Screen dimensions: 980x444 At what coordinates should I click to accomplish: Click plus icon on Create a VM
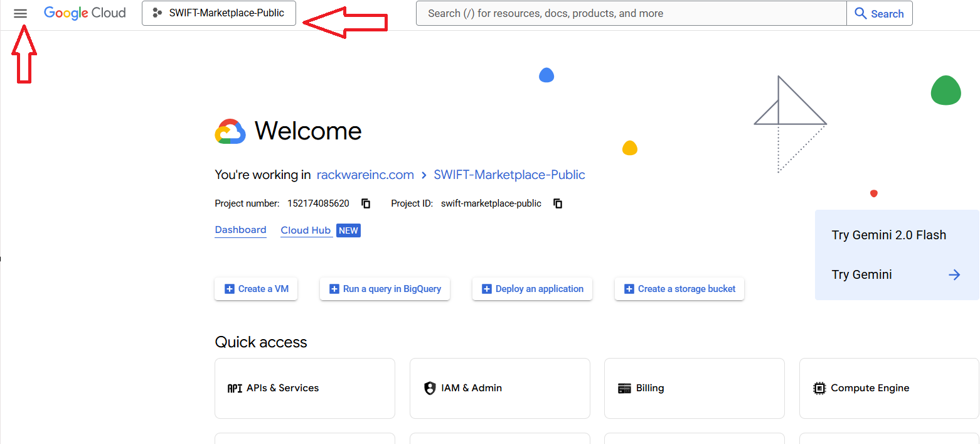(229, 289)
